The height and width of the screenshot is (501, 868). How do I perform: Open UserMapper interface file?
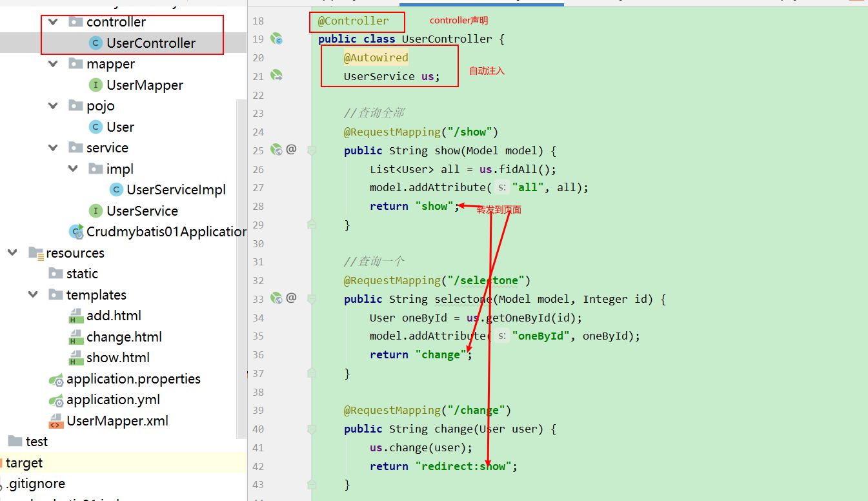click(145, 85)
